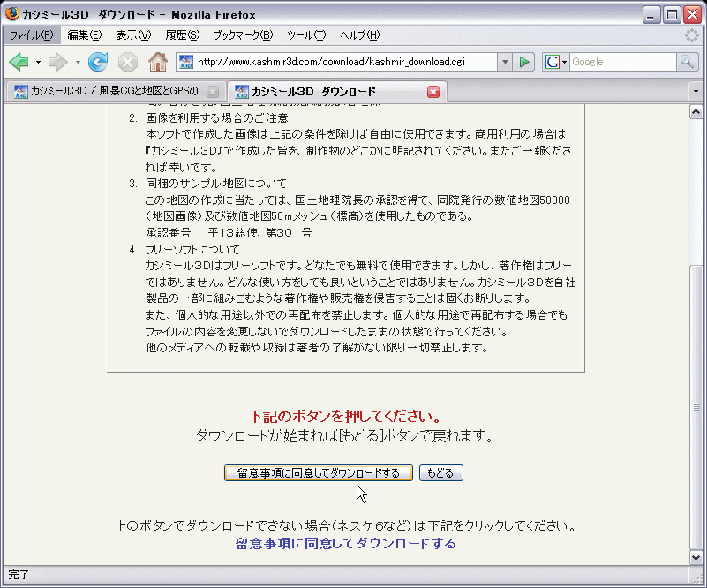Viewport: 707px width, 588px height.
Task: Click the site favicon in the address bar
Action: click(x=185, y=62)
